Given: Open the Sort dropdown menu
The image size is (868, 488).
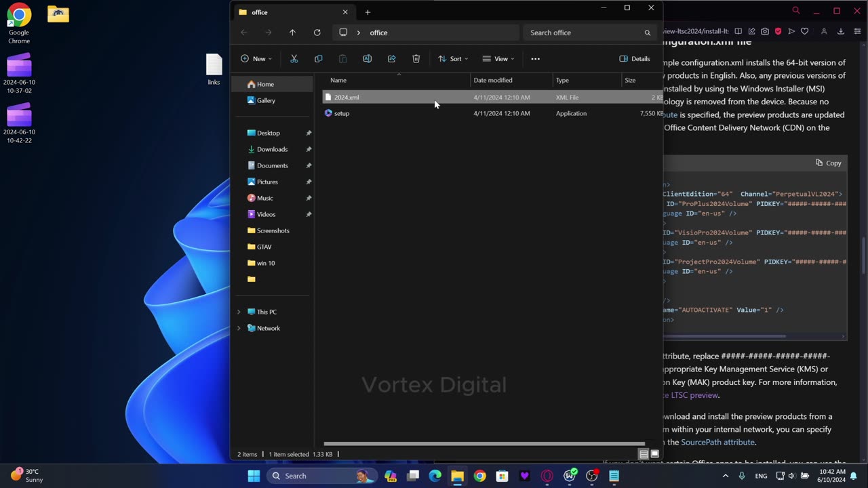Looking at the screenshot, I should click(x=452, y=59).
